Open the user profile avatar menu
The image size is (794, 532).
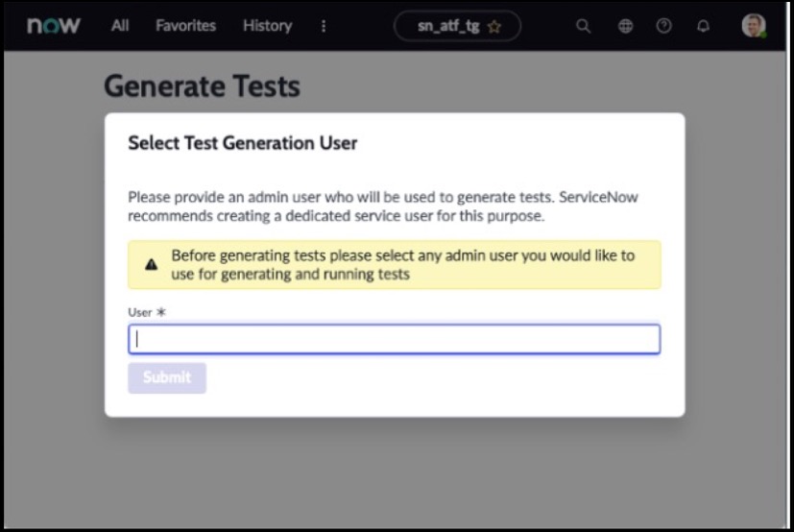point(754,26)
